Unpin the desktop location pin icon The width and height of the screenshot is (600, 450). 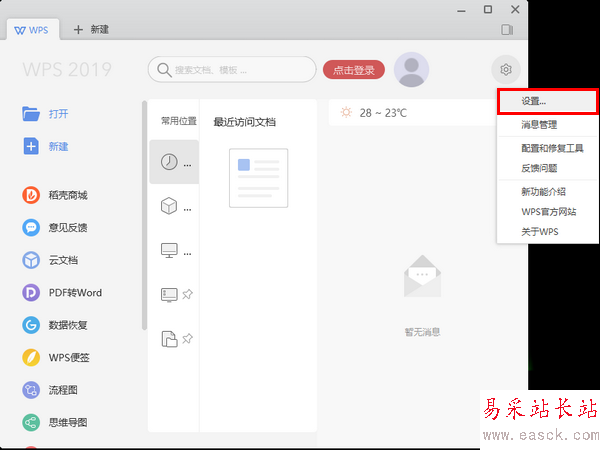pyautogui.click(x=187, y=294)
